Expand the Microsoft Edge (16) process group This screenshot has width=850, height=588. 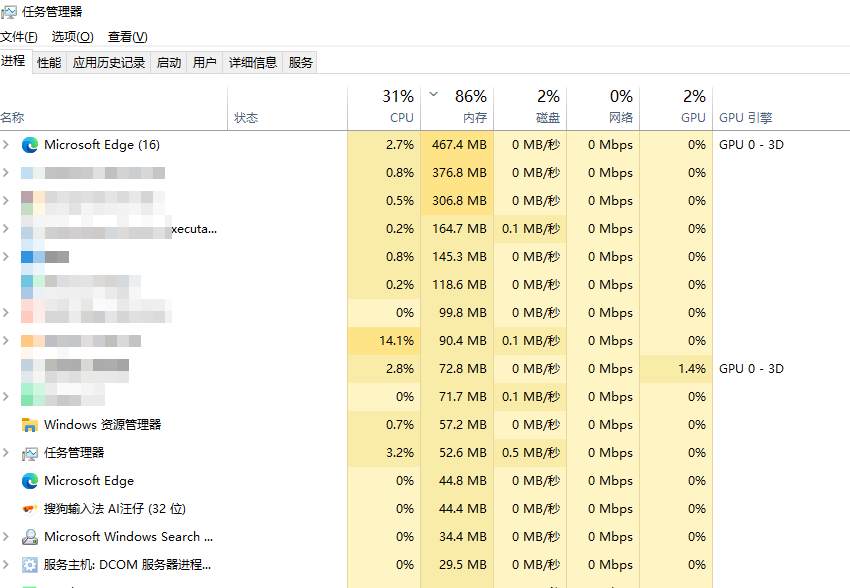coord(6,145)
